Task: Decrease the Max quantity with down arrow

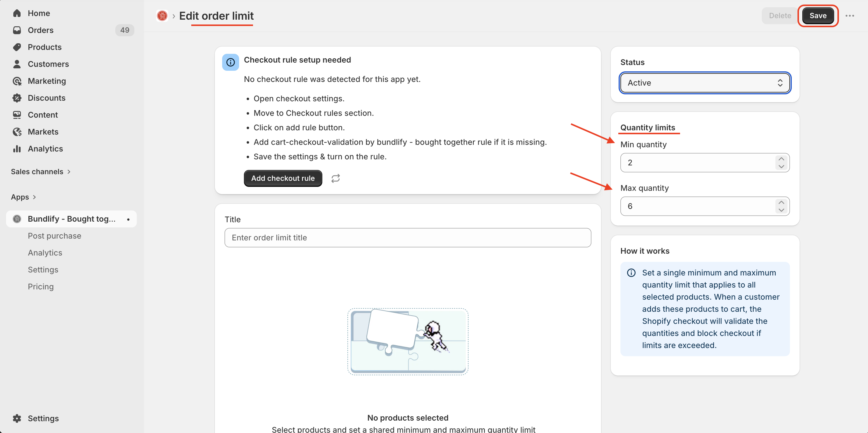Action: tap(781, 210)
